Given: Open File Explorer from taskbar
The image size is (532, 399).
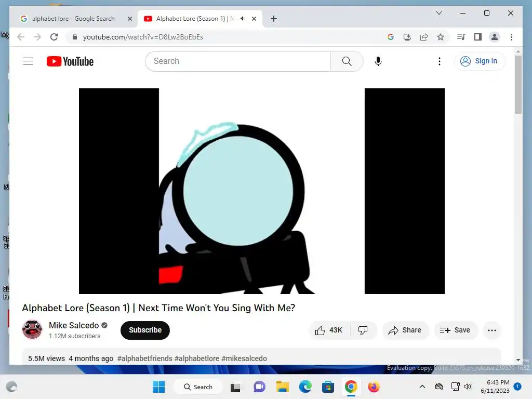Looking at the screenshot, I should pyautogui.click(x=282, y=387).
